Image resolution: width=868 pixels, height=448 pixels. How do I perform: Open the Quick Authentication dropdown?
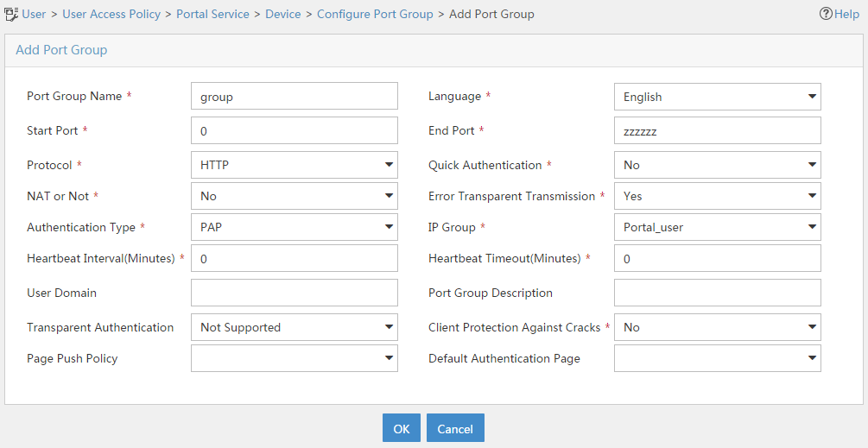(x=718, y=165)
